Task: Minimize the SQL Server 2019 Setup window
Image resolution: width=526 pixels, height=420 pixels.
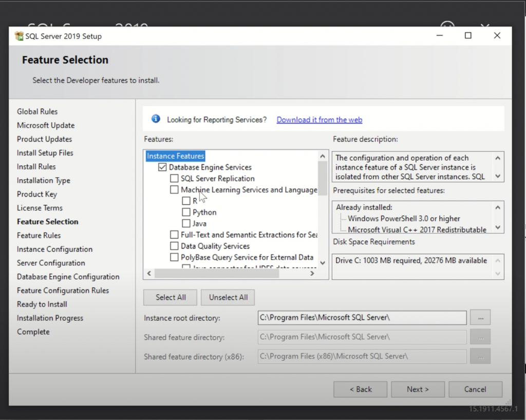Action: (x=440, y=35)
